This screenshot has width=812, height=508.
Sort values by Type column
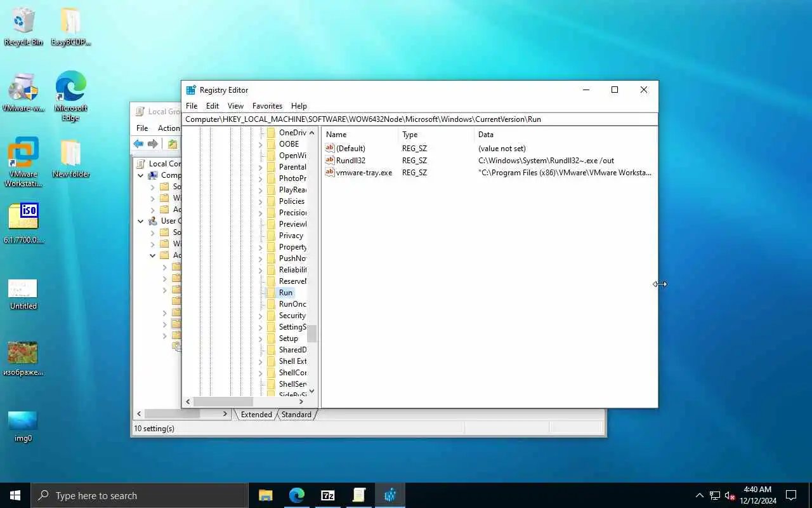[436, 135]
